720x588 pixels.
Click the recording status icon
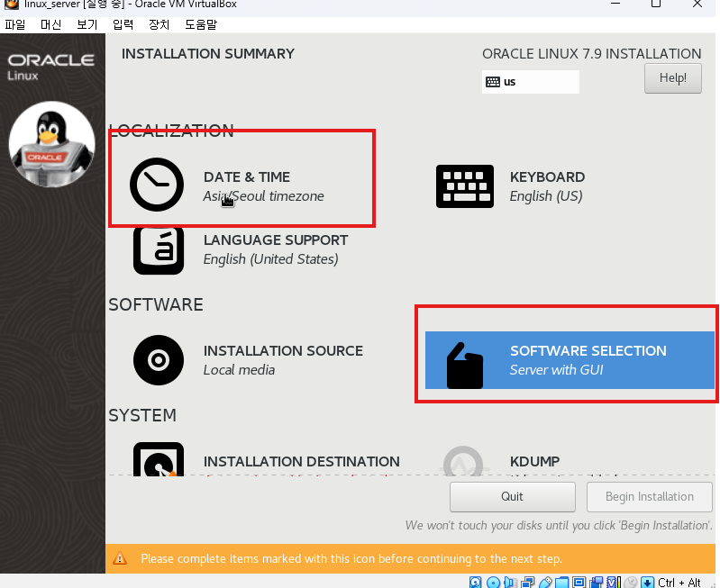click(596, 582)
